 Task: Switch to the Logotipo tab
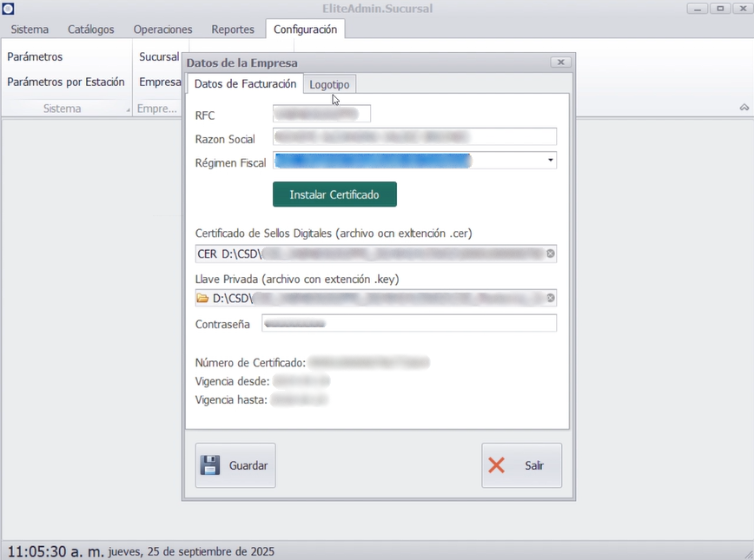(329, 84)
